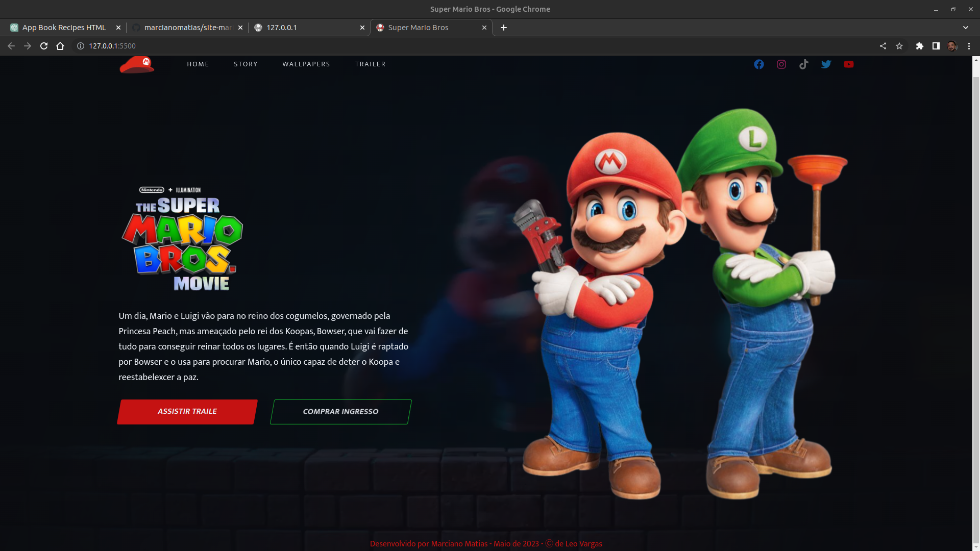Open the tab search chevron
The height and width of the screenshot is (551, 980).
tap(966, 28)
